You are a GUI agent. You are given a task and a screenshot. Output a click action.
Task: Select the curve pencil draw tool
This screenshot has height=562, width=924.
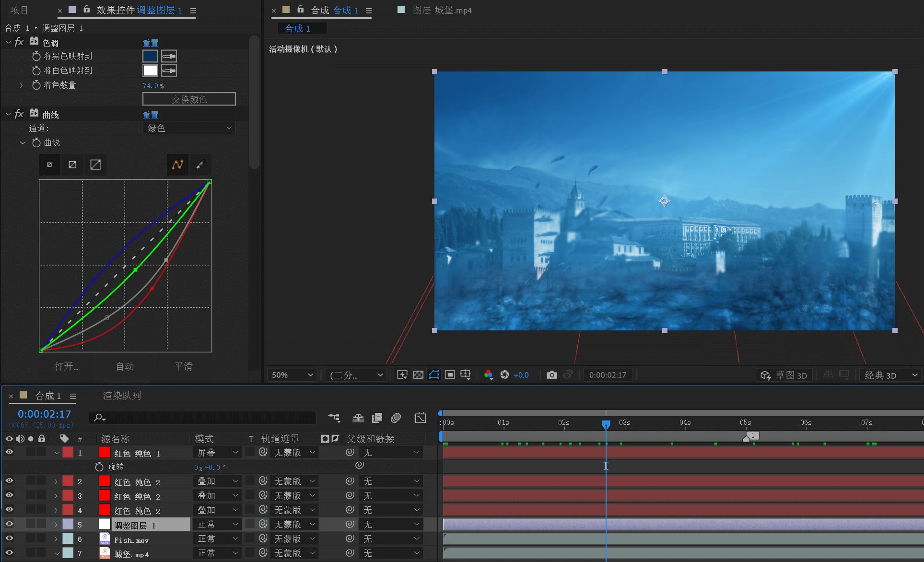200,164
